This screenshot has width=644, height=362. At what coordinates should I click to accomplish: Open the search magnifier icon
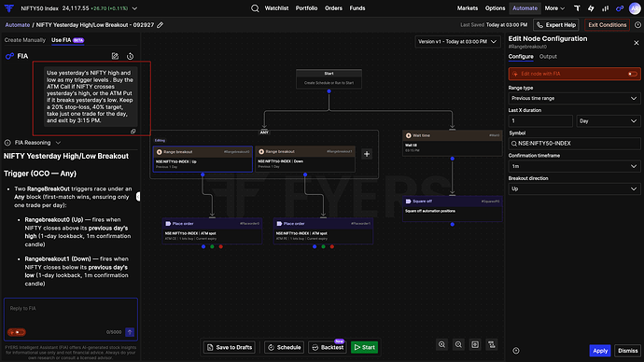pos(255,8)
